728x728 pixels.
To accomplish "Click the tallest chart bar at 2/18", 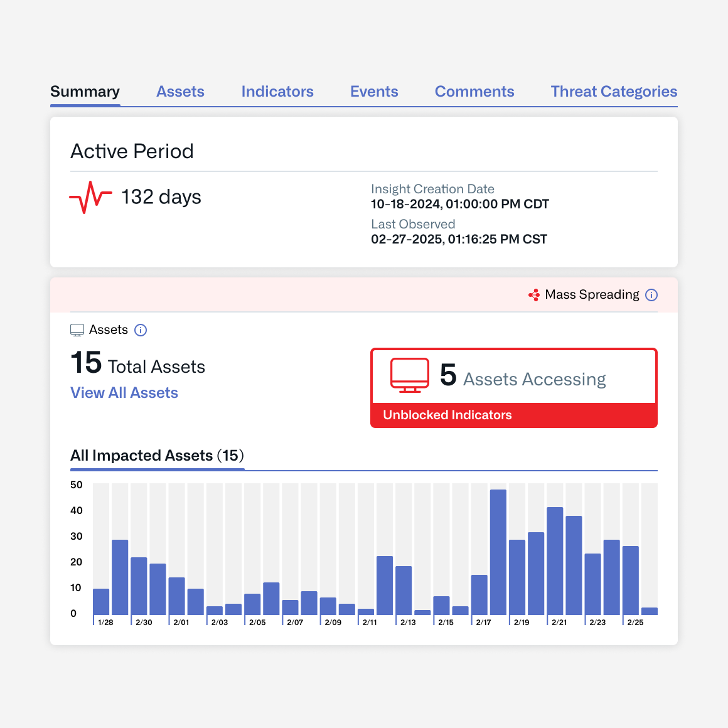I will tap(498, 552).
